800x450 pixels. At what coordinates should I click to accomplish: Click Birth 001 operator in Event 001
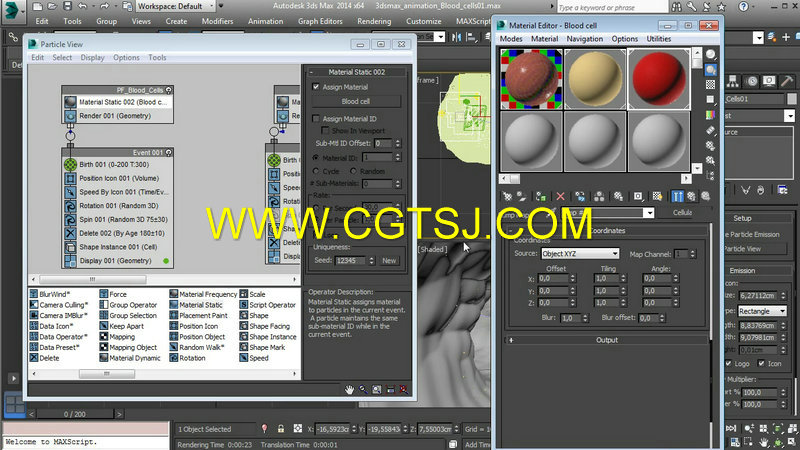[x=118, y=164]
